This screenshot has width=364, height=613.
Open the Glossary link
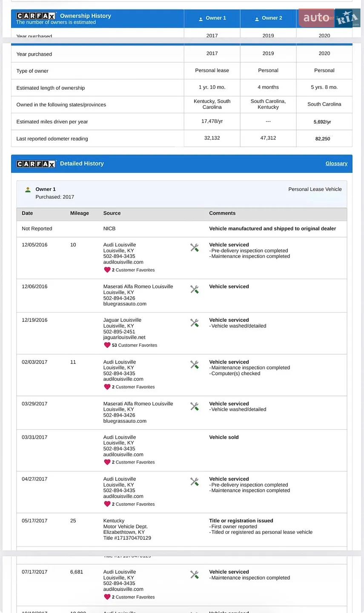(x=336, y=163)
